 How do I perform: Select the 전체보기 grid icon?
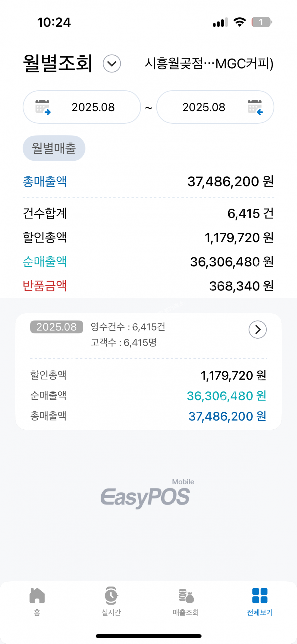tap(260, 596)
